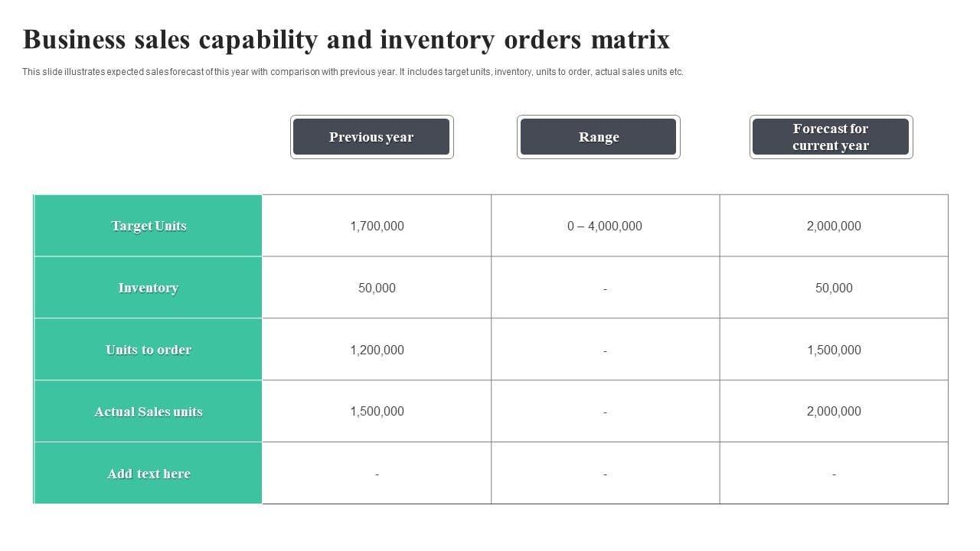Select the Units to order row label
The height and width of the screenshot is (551, 980).
tap(149, 350)
